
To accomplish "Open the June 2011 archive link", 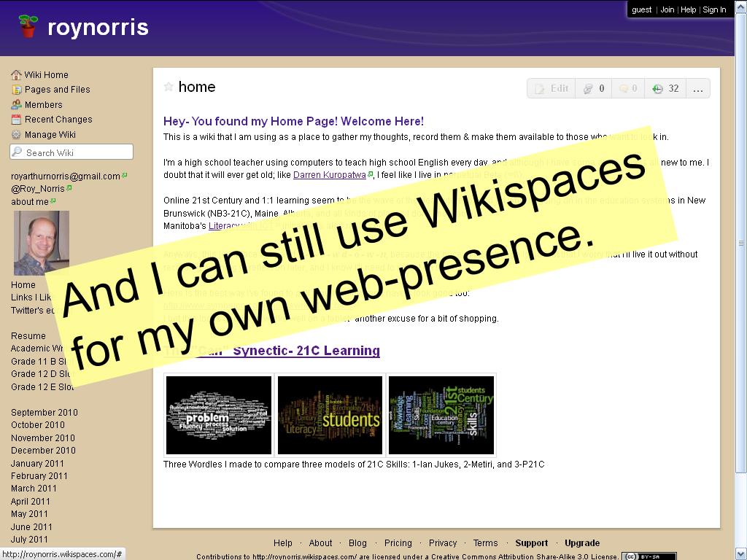I will [x=31, y=526].
